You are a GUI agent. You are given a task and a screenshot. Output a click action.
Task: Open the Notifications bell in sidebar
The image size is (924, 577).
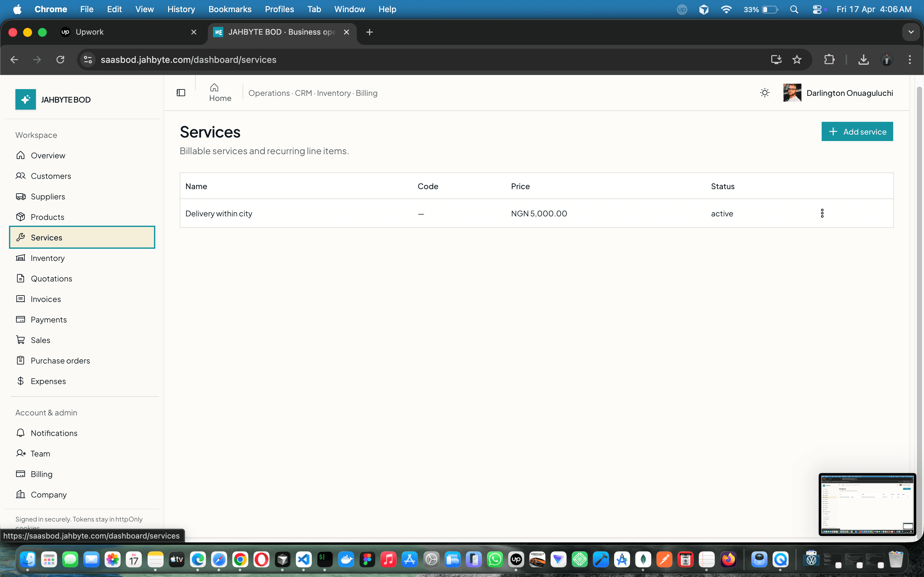(x=21, y=433)
